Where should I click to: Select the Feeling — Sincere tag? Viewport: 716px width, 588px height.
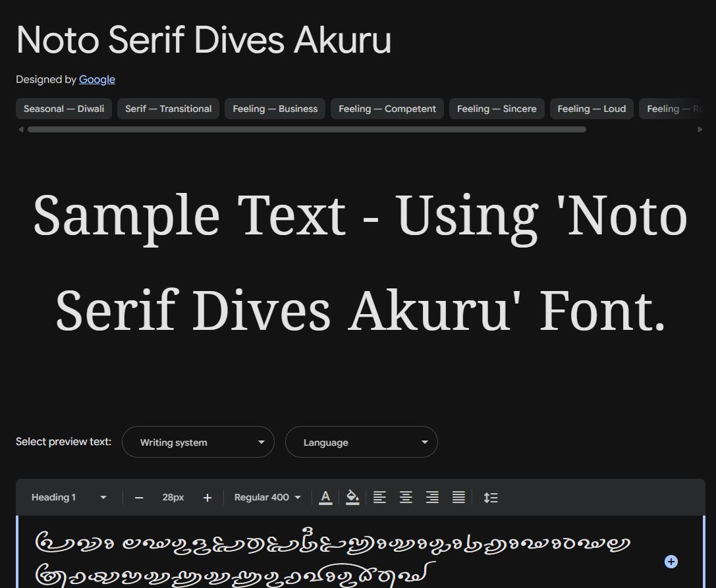pyautogui.click(x=497, y=109)
